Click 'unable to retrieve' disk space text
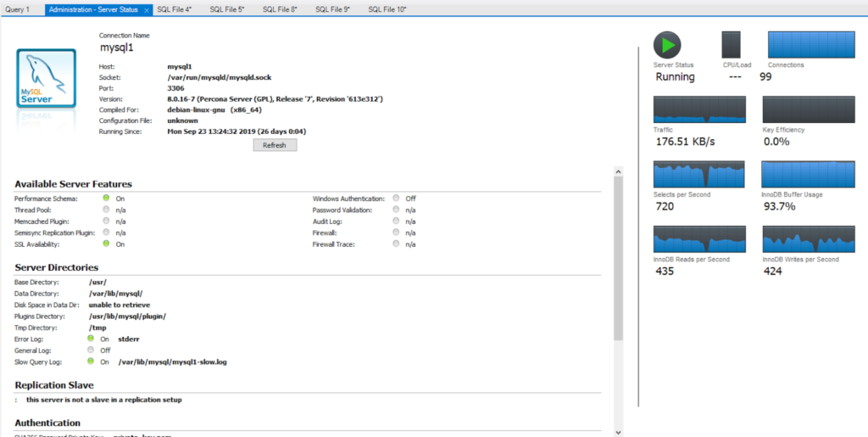Viewport: 868px width, 437px height. pyautogui.click(x=119, y=305)
